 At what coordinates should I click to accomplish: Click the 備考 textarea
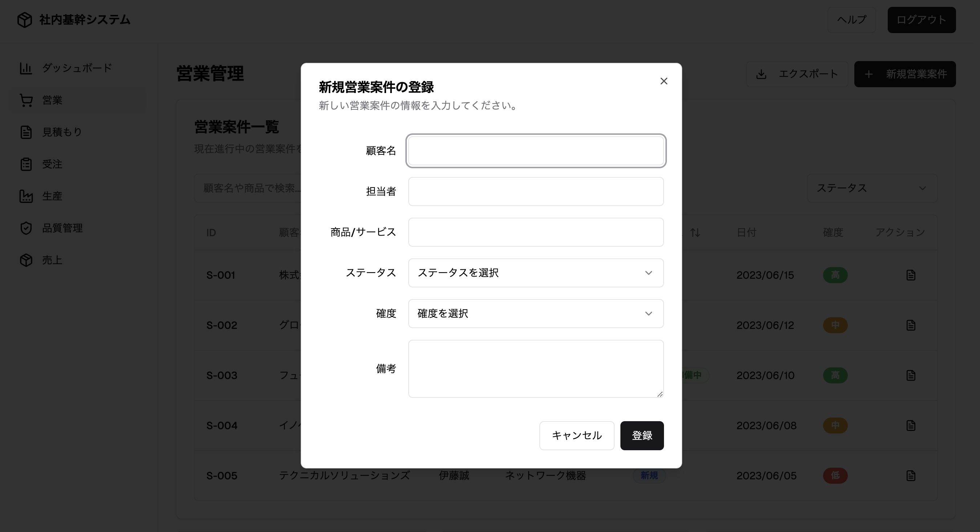tap(536, 368)
